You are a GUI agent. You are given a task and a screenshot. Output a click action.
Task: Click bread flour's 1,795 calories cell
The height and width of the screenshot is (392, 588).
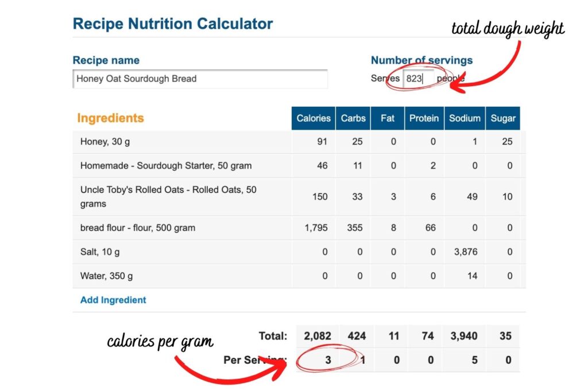click(316, 228)
